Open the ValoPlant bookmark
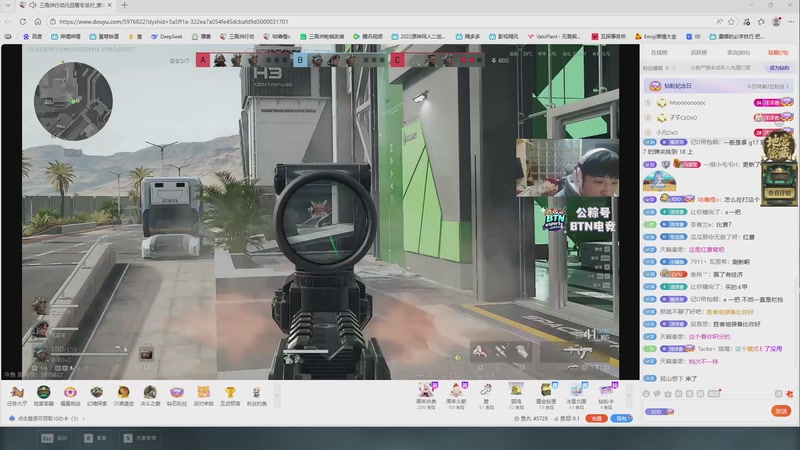 click(x=554, y=36)
